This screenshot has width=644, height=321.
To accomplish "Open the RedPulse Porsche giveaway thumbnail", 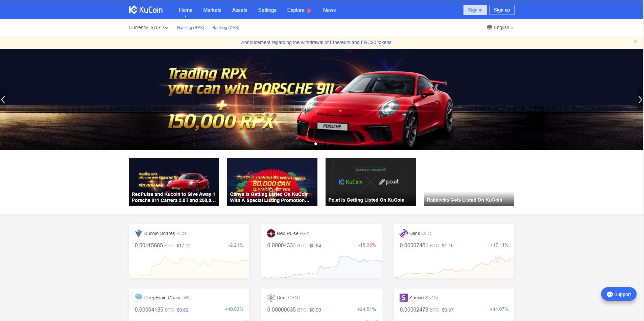I will coord(174,182).
